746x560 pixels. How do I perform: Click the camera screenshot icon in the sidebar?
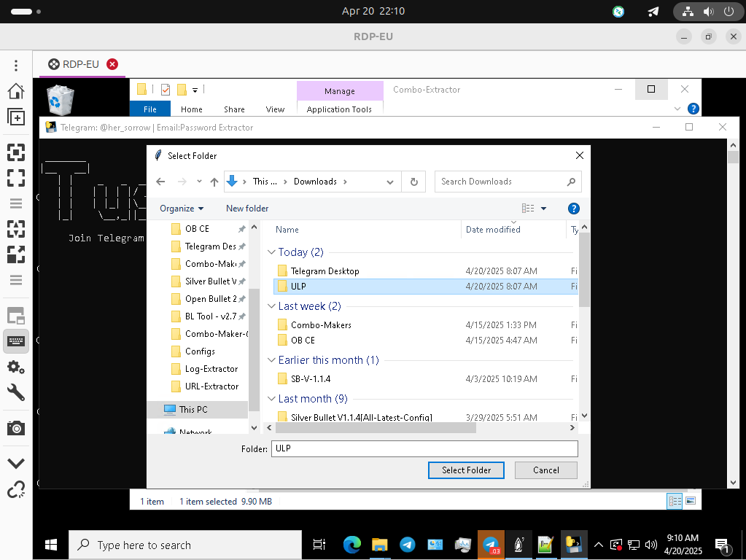point(16,428)
